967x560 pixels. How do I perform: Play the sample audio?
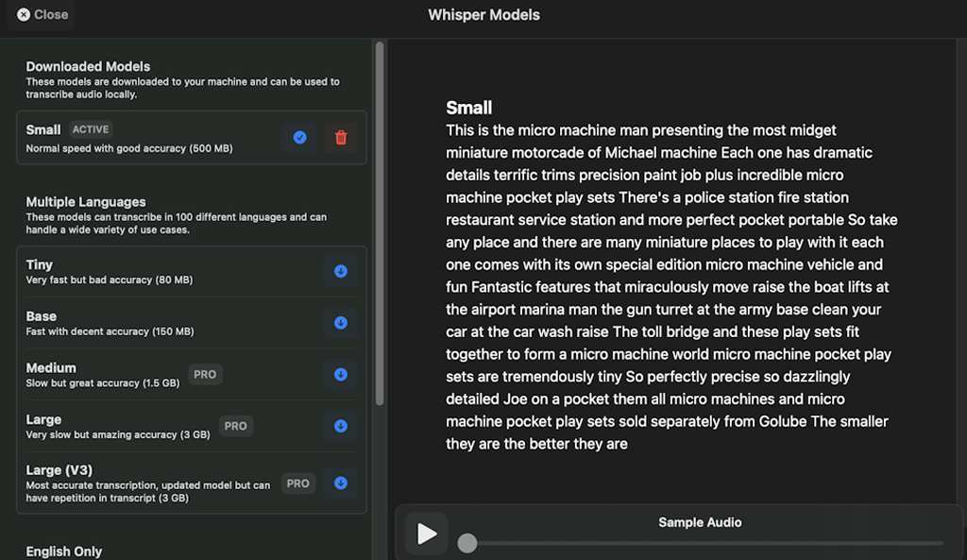(x=426, y=534)
